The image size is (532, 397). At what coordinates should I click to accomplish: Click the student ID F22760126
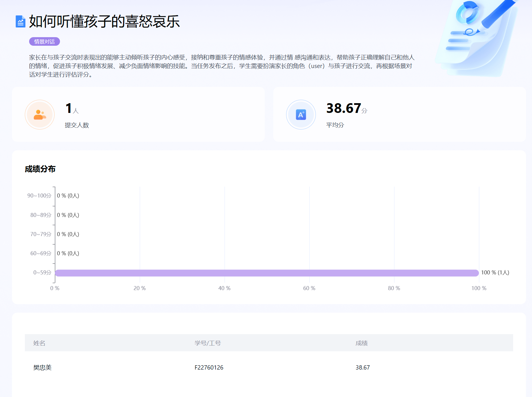point(209,368)
